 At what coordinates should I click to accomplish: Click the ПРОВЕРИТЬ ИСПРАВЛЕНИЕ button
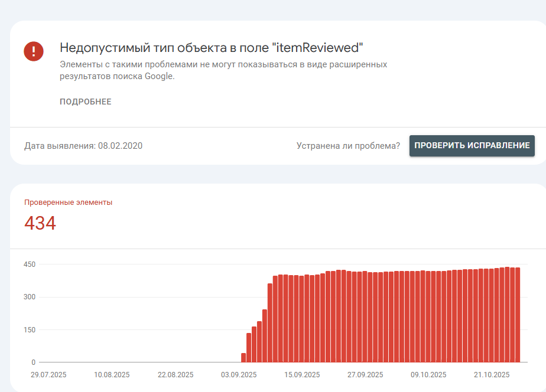click(x=472, y=145)
